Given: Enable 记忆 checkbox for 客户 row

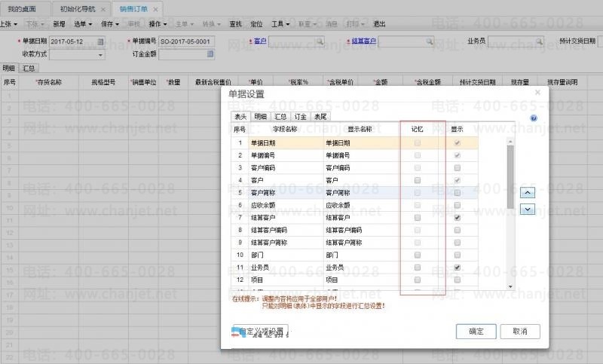Looking at the screenshot, I should [418, 180].
